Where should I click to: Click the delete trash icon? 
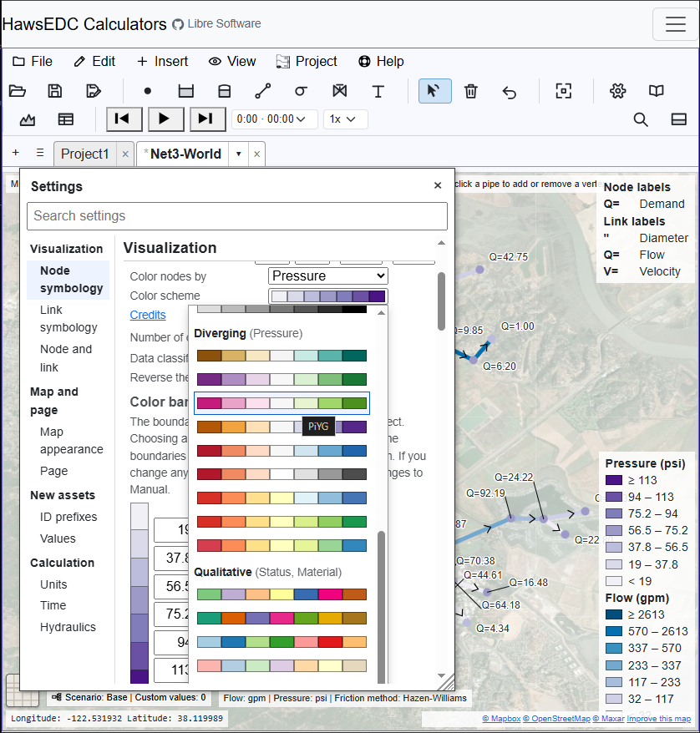[x=471, y=91]
